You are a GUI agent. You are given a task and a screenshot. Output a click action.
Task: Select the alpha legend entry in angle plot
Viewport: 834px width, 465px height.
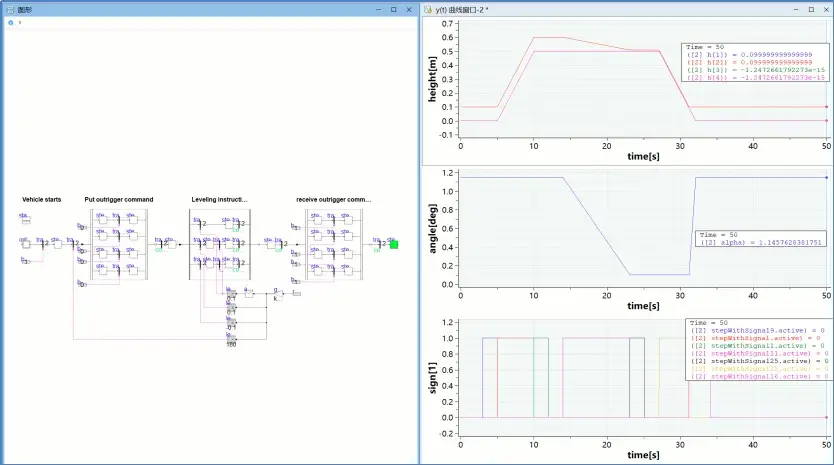[x=761, y=243]
